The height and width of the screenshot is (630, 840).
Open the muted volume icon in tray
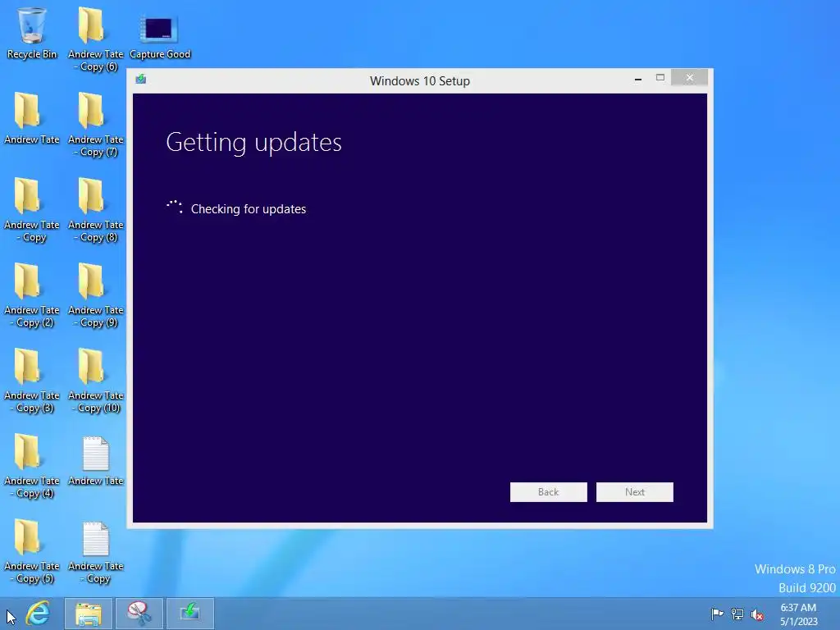pos(757,614)
